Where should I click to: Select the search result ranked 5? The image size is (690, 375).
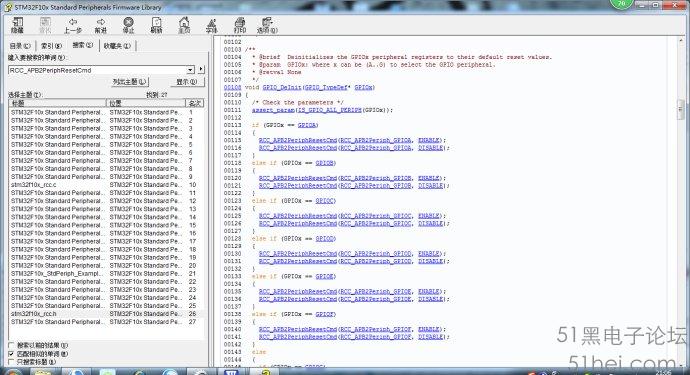tap(106, 144)
